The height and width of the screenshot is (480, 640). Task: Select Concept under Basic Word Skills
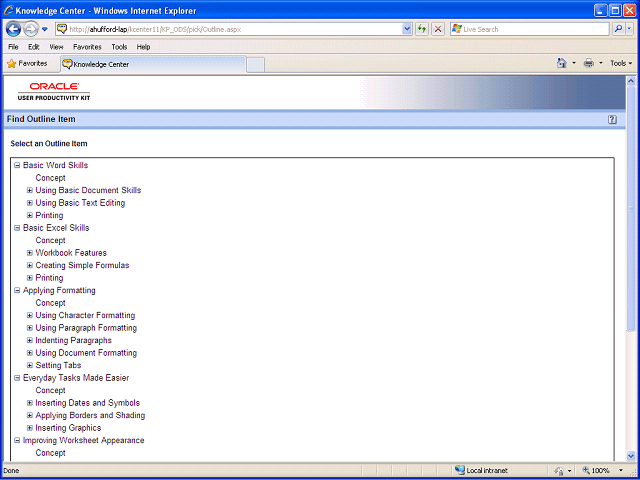click(x=50, y=178)
